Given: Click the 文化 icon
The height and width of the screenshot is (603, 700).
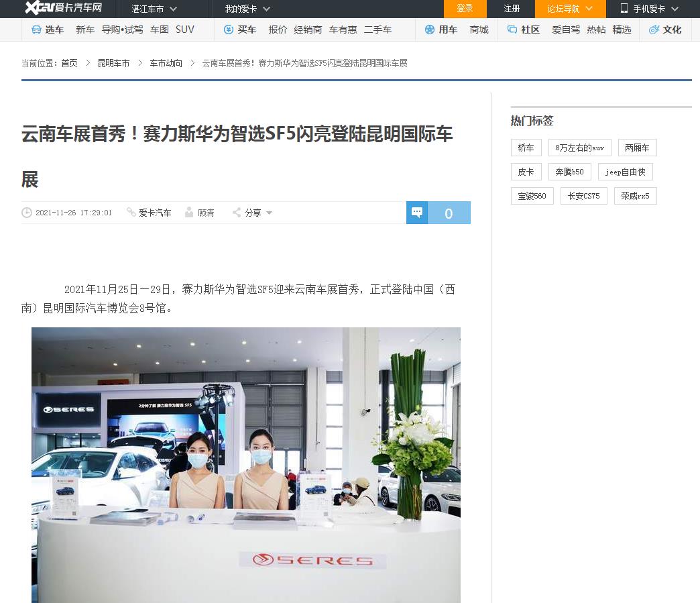Looking at the screenshot, I should click(654, 30).
